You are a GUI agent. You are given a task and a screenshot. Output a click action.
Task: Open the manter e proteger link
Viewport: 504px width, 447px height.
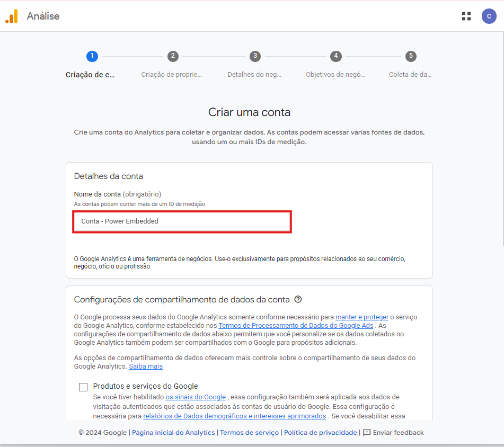[361, 317]
